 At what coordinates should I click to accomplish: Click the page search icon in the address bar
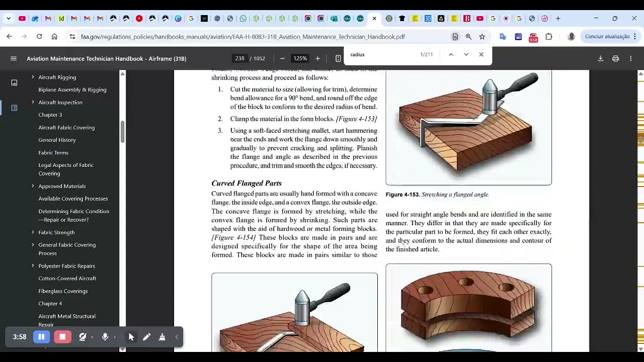(455, 36)
